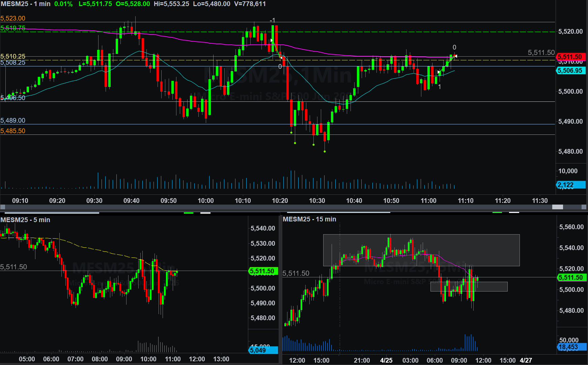This screenshot has height=365, width=588.
Task: Click the 4/25 date label on 15 min time axis
Action: tap(386, 360)
